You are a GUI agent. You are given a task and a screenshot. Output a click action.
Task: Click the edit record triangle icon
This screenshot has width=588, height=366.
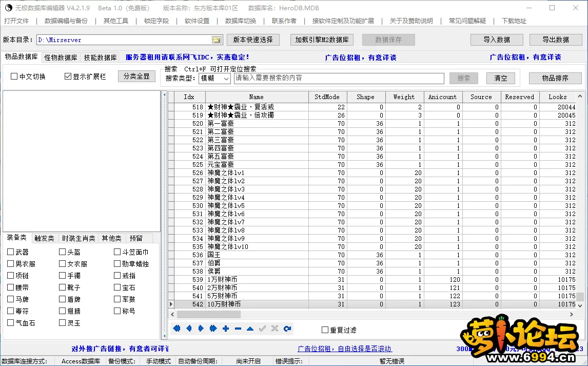250,329
